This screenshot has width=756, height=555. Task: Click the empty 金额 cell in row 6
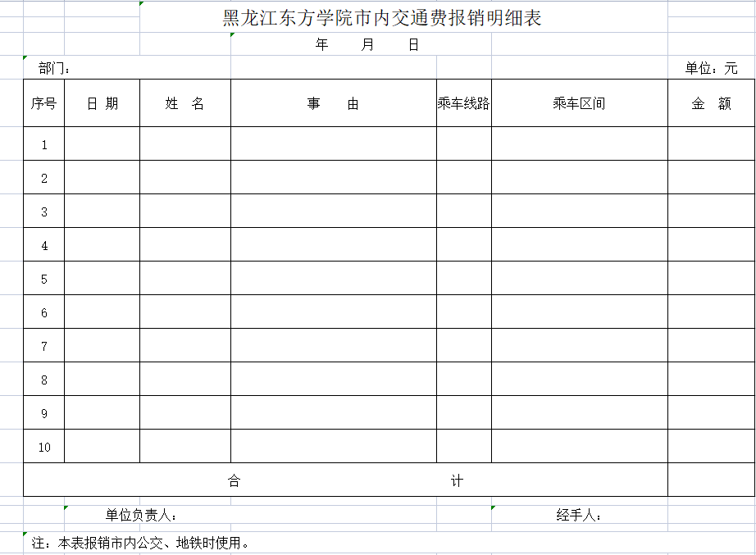pos(711,312)
